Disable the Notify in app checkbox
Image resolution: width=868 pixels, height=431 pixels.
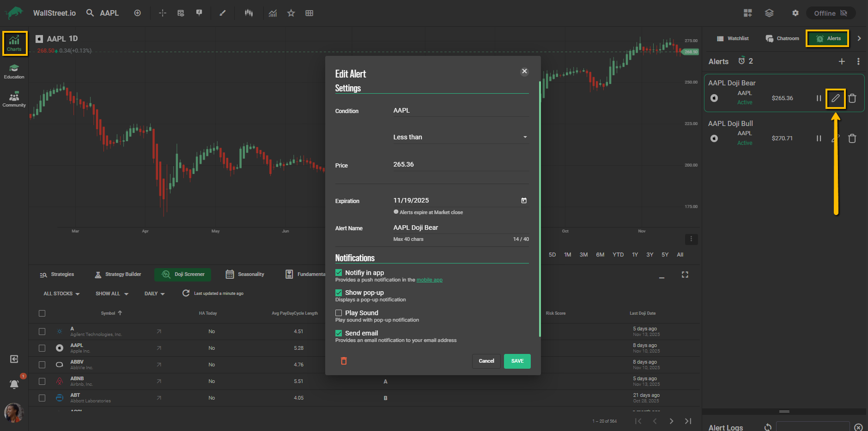point(339,273)
